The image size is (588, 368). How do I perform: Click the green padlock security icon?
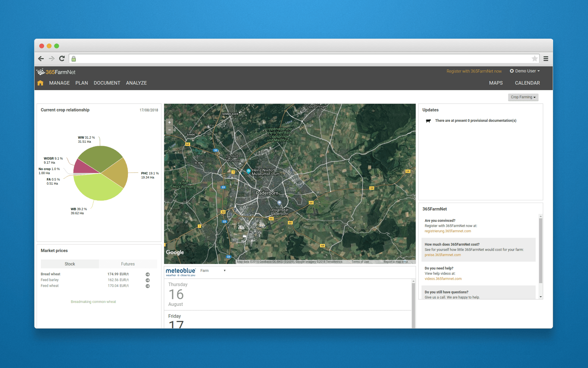tap(73, 59)
